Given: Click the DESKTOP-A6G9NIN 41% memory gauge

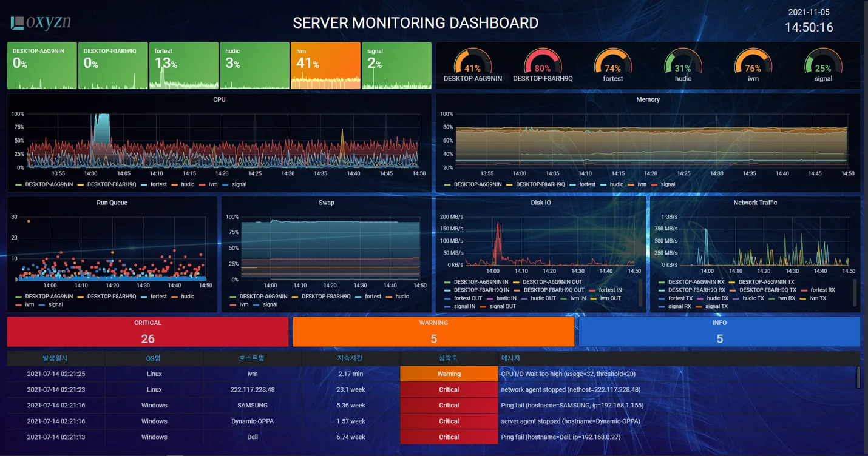Looking at the screenshot, I should (x=473, y=65).
